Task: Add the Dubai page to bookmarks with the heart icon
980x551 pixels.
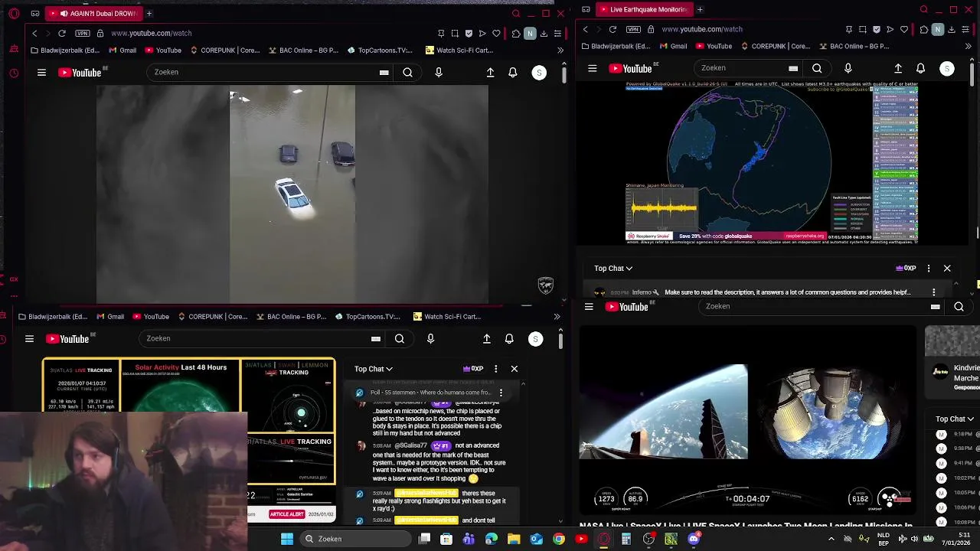Action: pyautogui.click(x=496, y=34)
